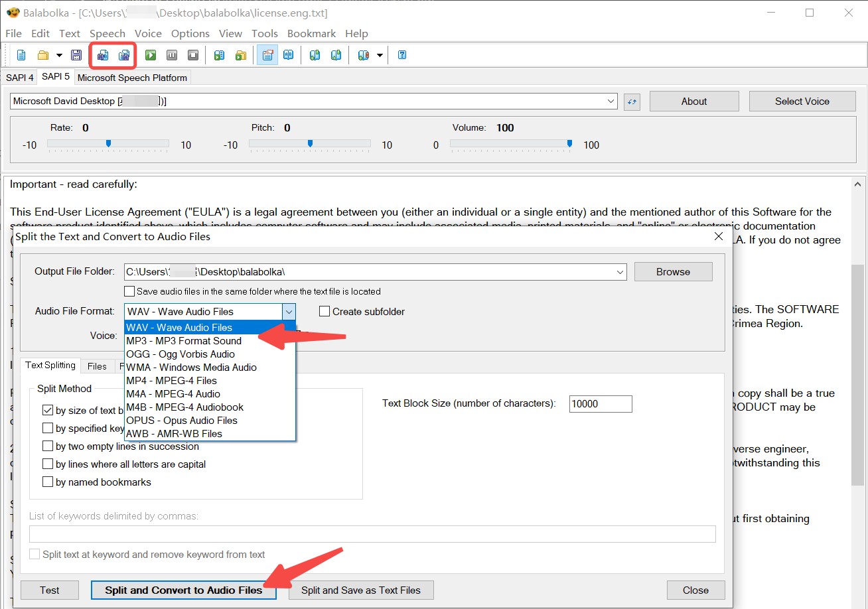Switch to Microsoft Speech Platform tab
Screen dimensions: 868x609
tap(133, 78)
